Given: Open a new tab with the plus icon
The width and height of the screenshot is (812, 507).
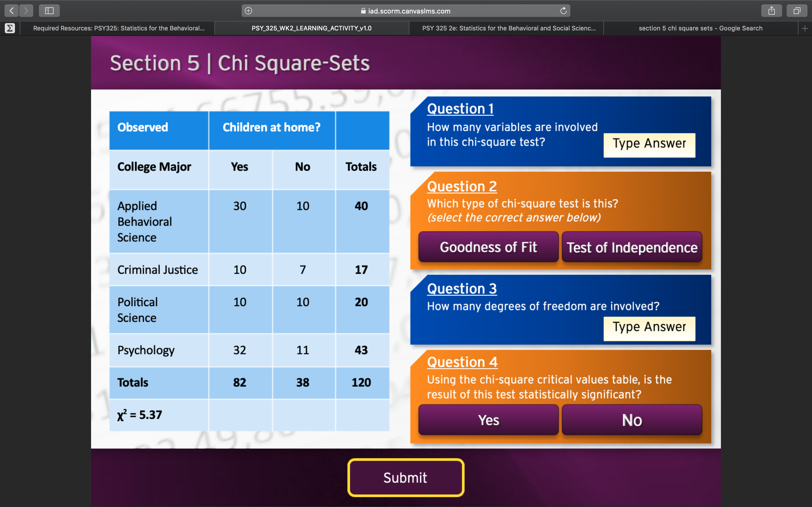Looking at the screenshot, I should 805,28.
